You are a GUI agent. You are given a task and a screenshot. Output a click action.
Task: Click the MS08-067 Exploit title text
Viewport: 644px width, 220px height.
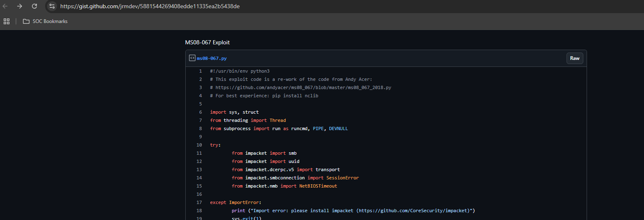(x=207, y=42)
